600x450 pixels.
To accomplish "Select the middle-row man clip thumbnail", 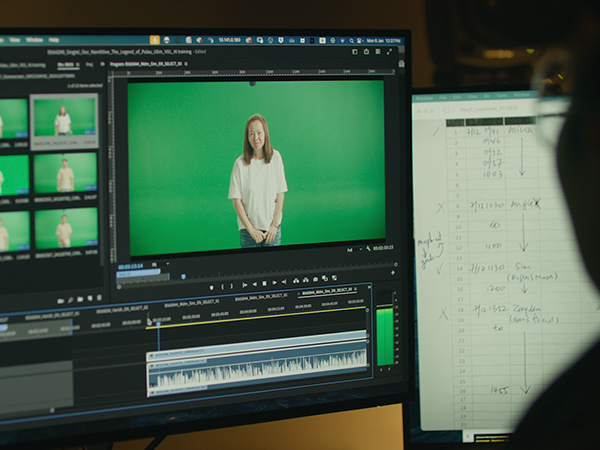I will (x=65, y=173).
